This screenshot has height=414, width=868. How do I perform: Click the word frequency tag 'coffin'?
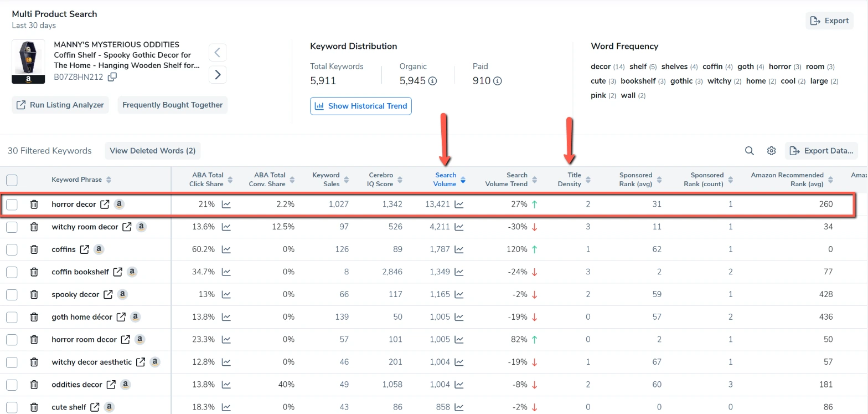[x=712, y=67]
